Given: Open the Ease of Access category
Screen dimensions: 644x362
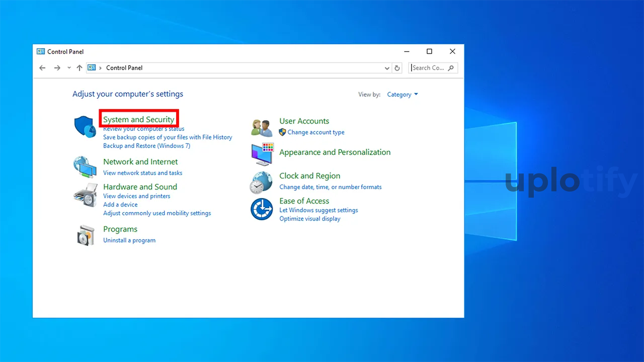Looking at the screenshot, I should (304, 201).
